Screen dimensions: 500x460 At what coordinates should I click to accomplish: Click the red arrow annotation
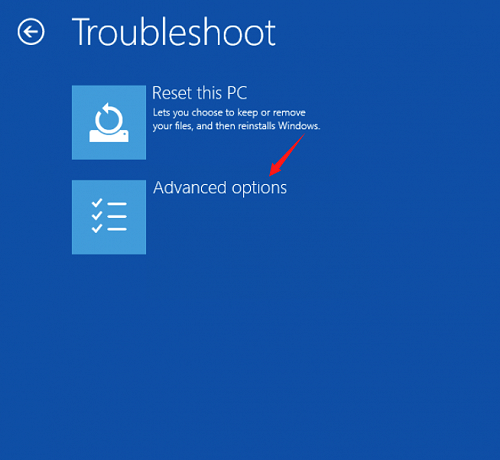point(287,155)
